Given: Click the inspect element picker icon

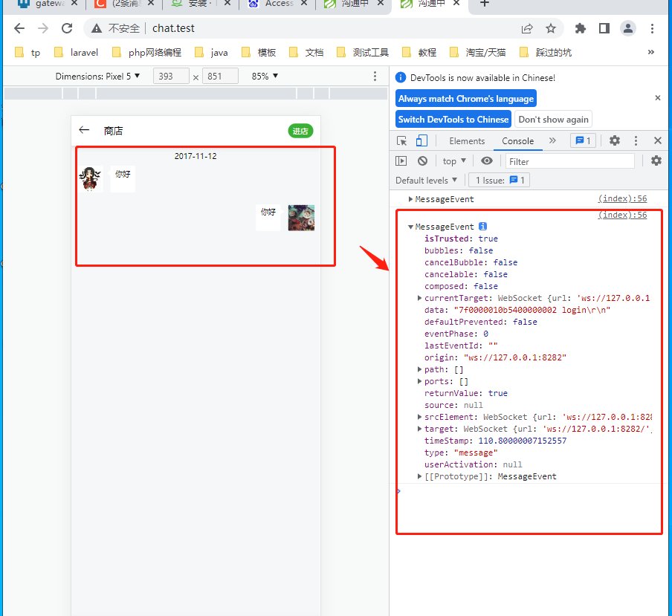Looking at the screenshot, I should 402,140.
